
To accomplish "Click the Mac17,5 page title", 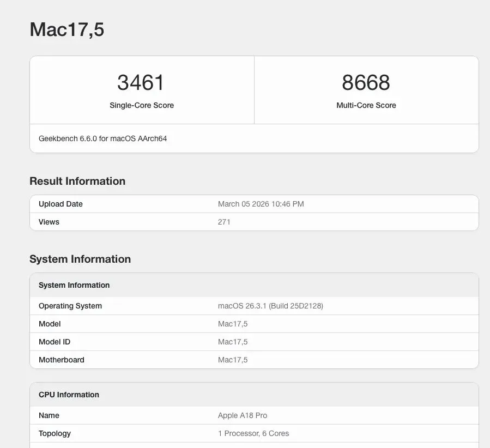I will pyautogui.click(x=67, y=30).
